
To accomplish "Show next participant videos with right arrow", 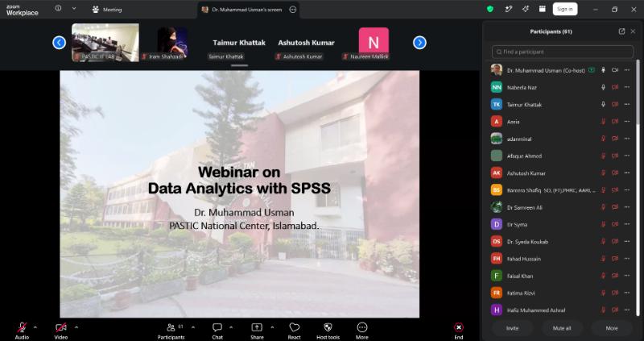I will tap(419, 43).
